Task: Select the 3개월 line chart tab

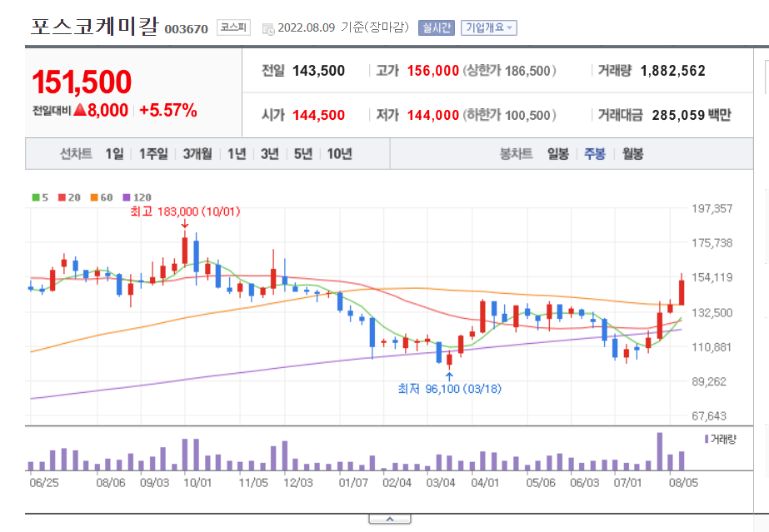Action: point(197,154)
